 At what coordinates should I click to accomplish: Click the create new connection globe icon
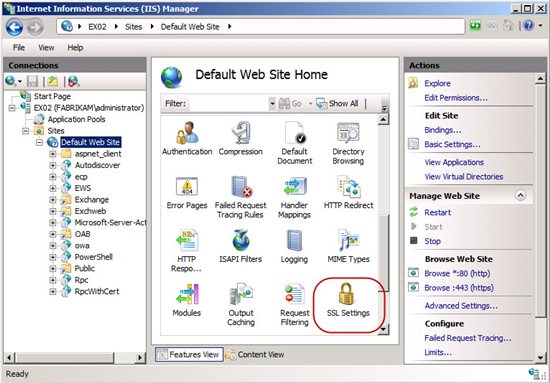(x=11, y=82)
